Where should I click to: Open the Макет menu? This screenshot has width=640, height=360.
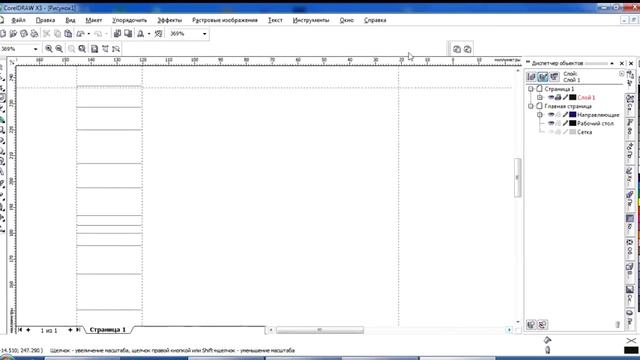pos(93,20)
